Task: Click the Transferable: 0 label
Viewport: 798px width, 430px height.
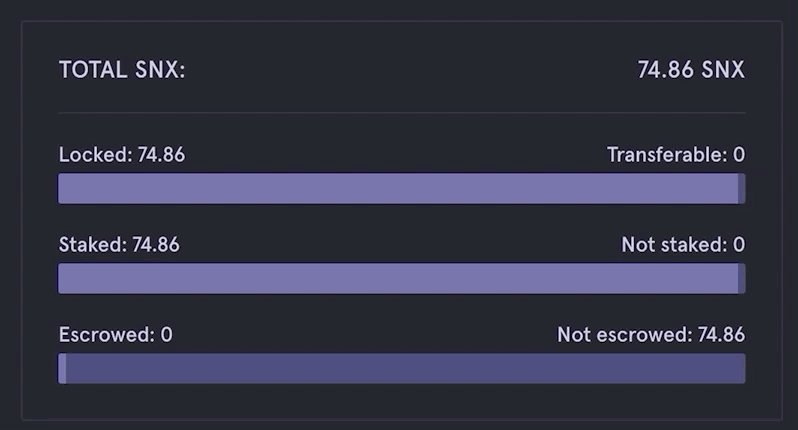Action: 676,155
